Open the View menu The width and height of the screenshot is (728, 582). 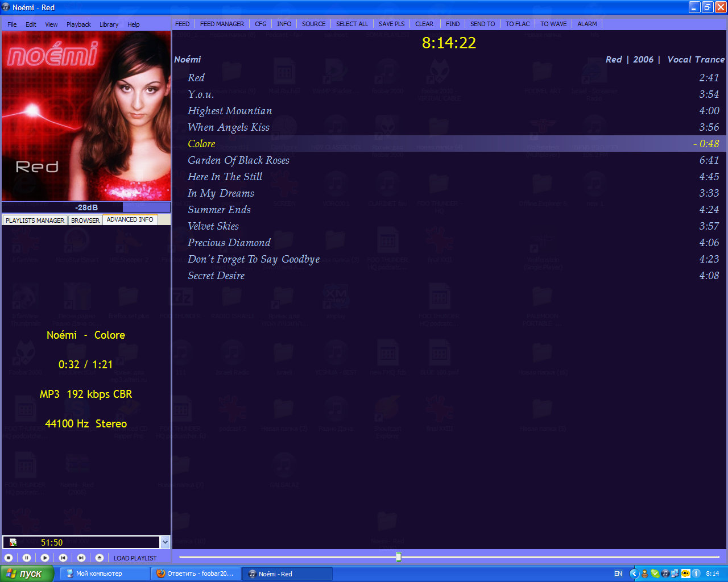click(51, 24)
